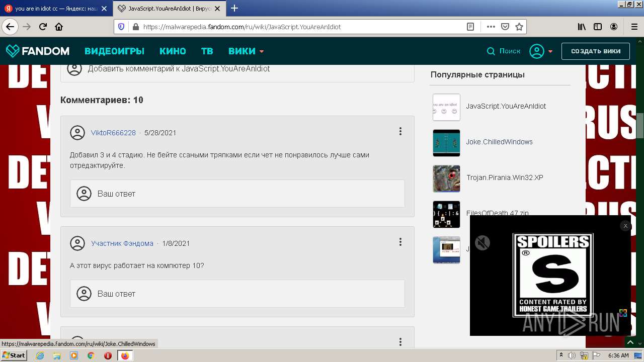The height and width of the screenshot is (362, 644).
Task: Click Участник Фэндома avatar icon
Action: click(x=77, y=243)
